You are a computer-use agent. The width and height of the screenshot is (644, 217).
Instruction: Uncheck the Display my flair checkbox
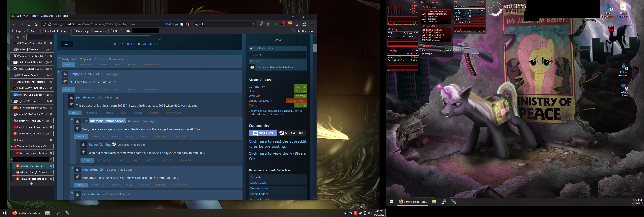251,48
